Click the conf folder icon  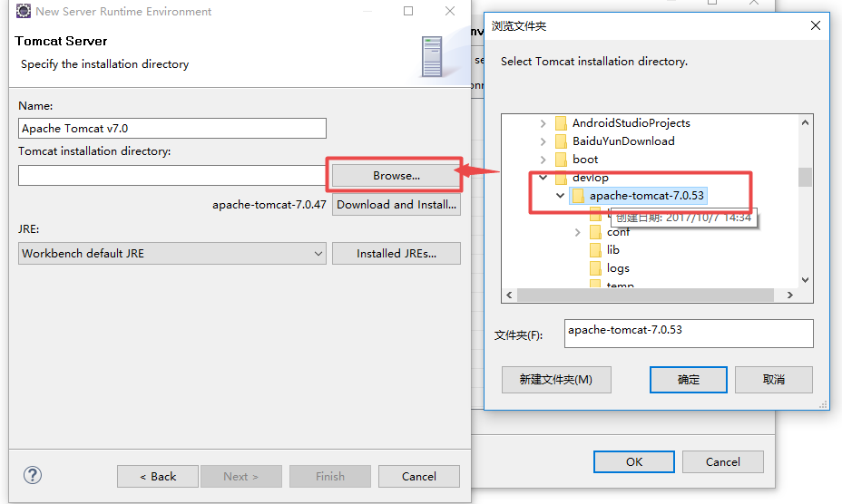595,232
